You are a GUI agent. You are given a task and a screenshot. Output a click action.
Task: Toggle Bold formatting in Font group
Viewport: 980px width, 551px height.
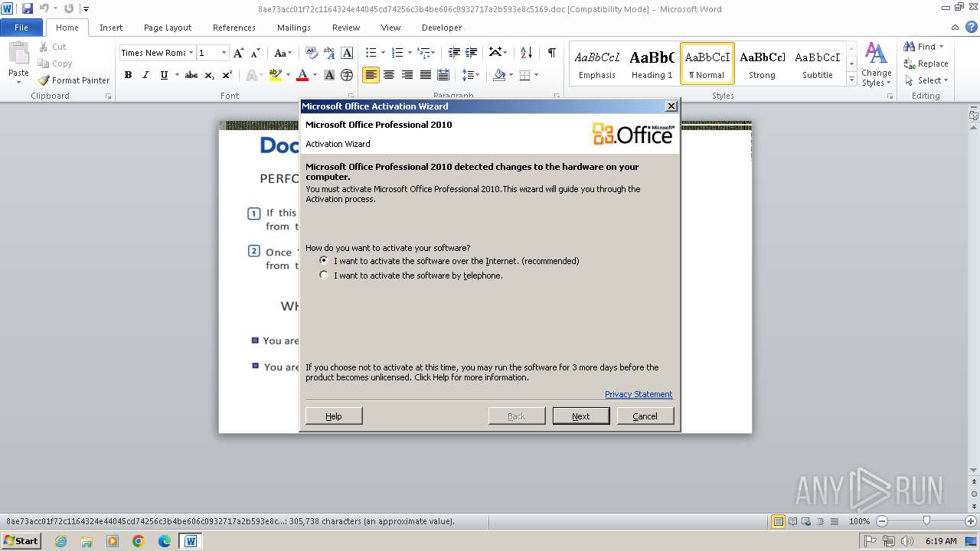[x=128, y=75]
